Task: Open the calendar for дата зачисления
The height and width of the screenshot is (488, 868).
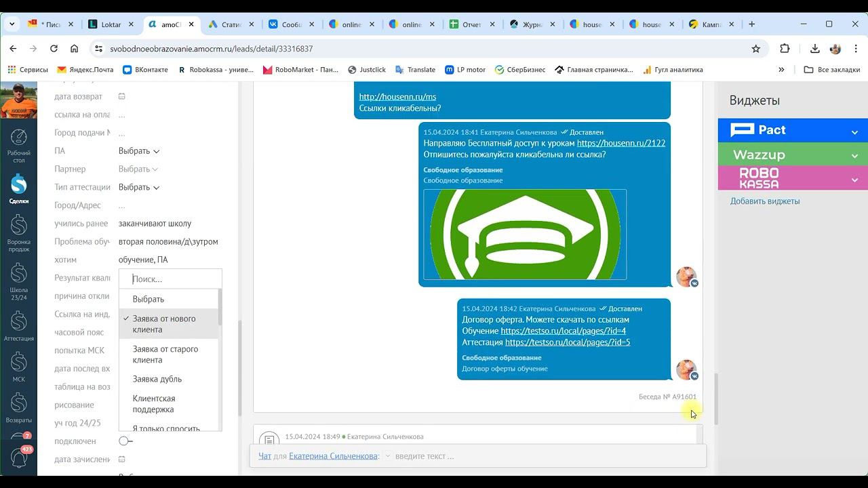Action: click(122, 459)
